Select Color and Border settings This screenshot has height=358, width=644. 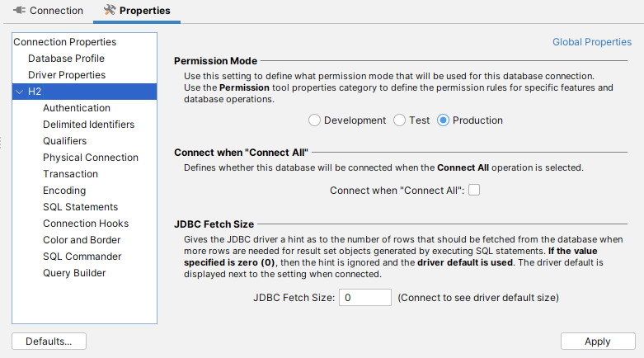click(82, 240)
